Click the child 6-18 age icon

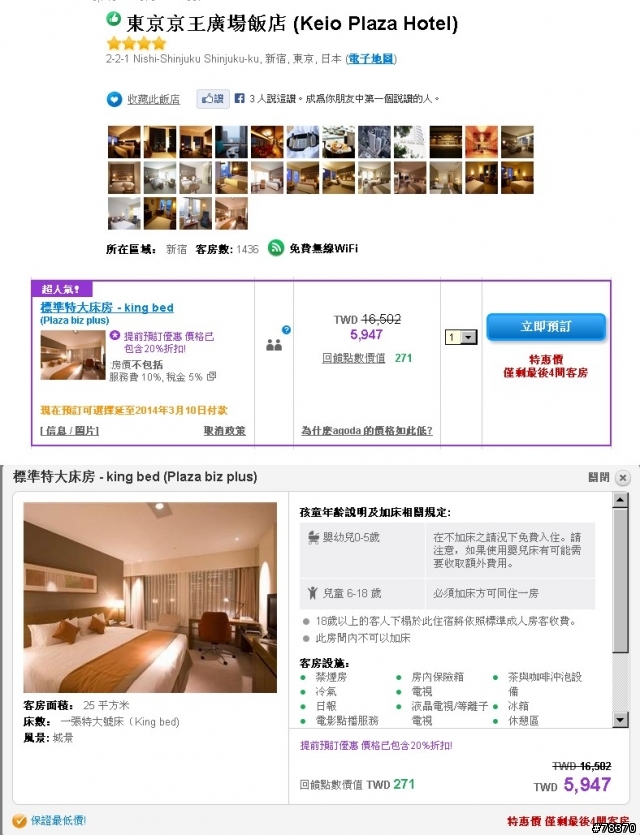313,593
